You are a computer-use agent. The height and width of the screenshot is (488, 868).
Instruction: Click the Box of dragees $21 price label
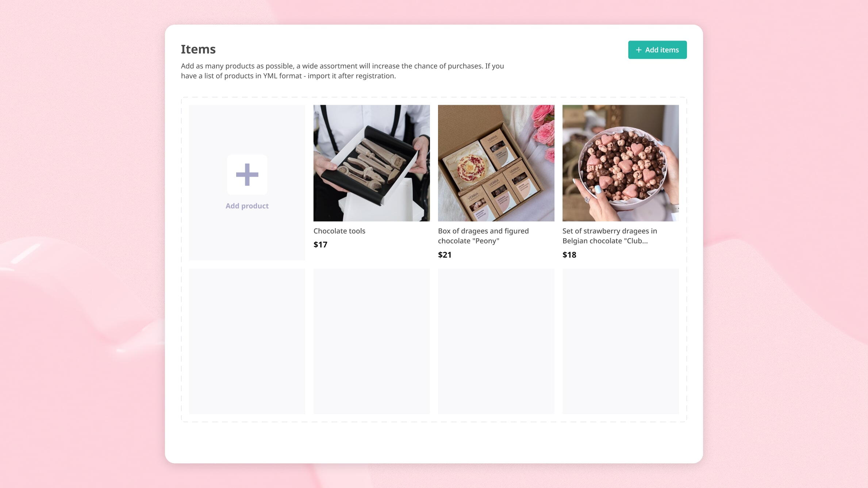(445, 254)
